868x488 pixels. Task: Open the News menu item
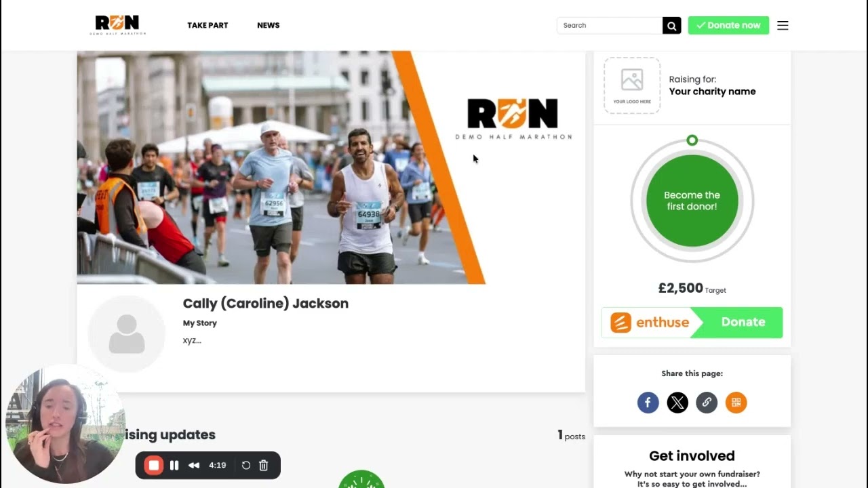pyautogui.click(x=269, y=25)
